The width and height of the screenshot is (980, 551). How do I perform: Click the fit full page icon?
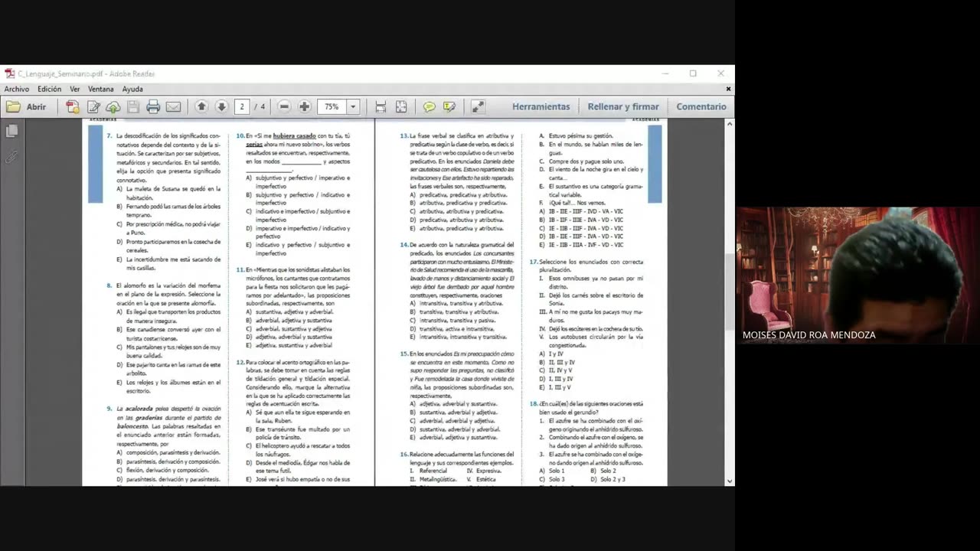pyautogui.click(x=400, y=107)
